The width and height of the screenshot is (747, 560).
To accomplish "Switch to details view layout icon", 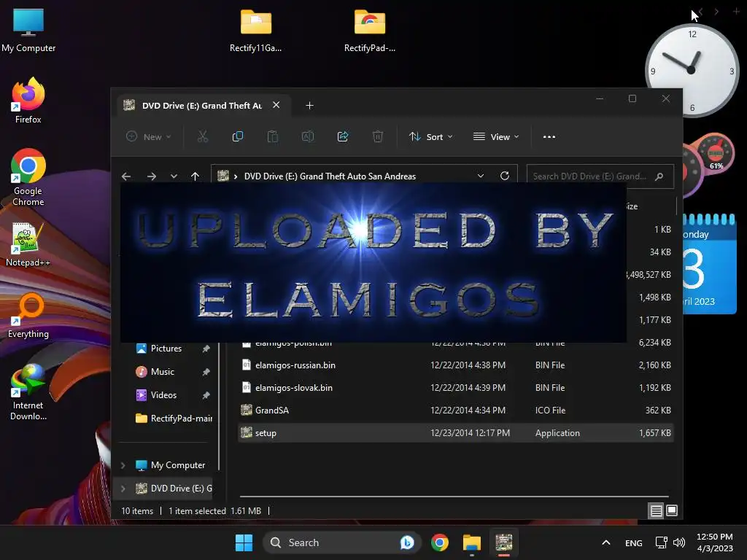I will click(656, 511).
